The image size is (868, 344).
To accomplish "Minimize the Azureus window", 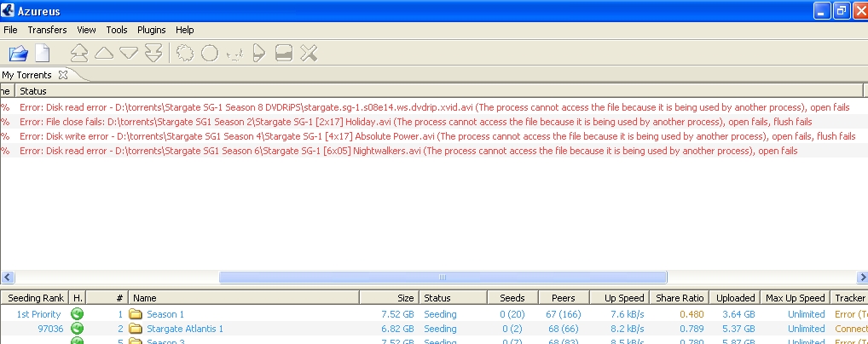I will coord(822,10).
